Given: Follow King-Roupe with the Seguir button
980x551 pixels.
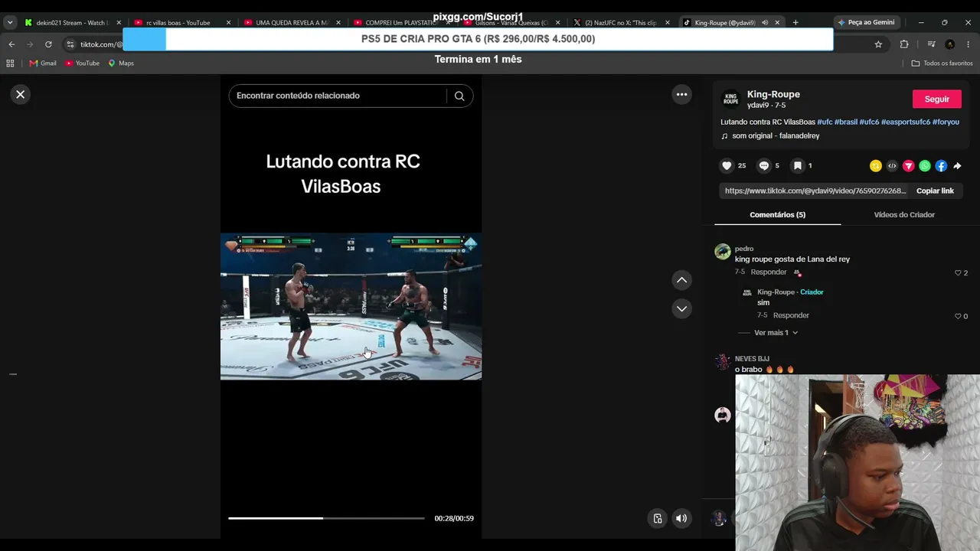Looking at the screenshot, I should [x=936, y=99].
